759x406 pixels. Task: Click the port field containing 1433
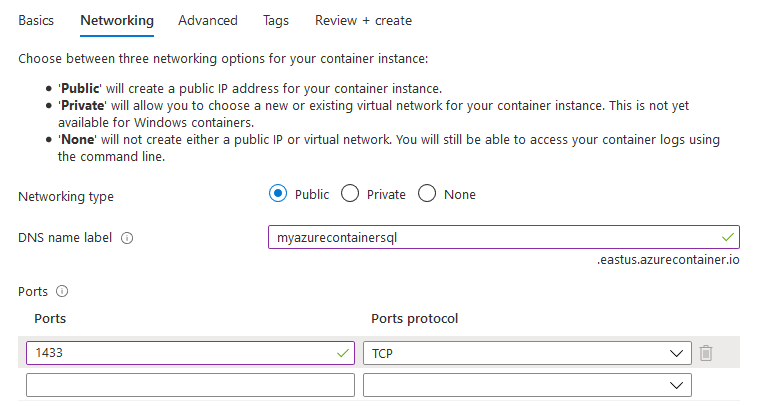point(180,353)
